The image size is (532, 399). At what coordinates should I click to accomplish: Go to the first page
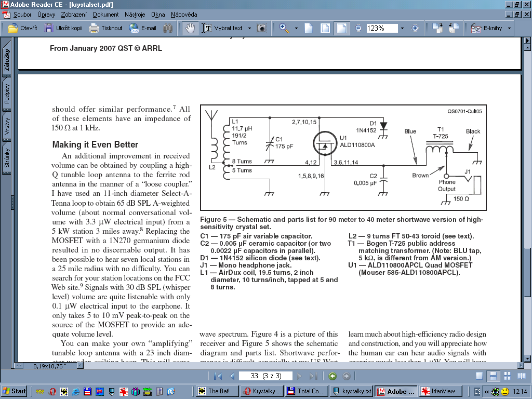tap(218, 376)
